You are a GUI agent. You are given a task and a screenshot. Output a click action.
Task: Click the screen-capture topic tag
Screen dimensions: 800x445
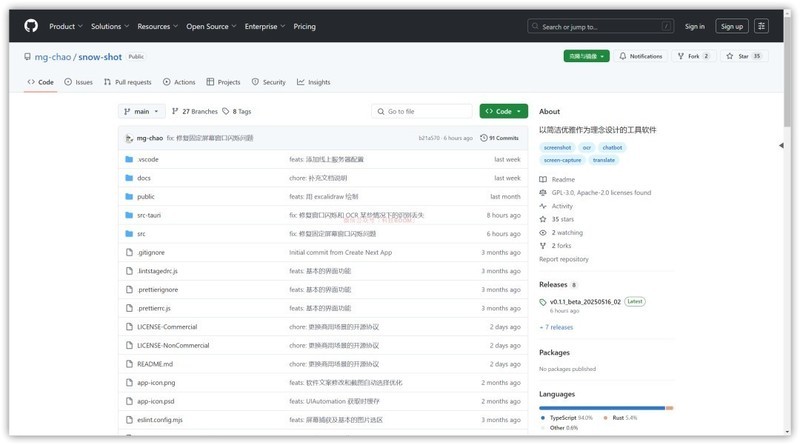point(562,160)
